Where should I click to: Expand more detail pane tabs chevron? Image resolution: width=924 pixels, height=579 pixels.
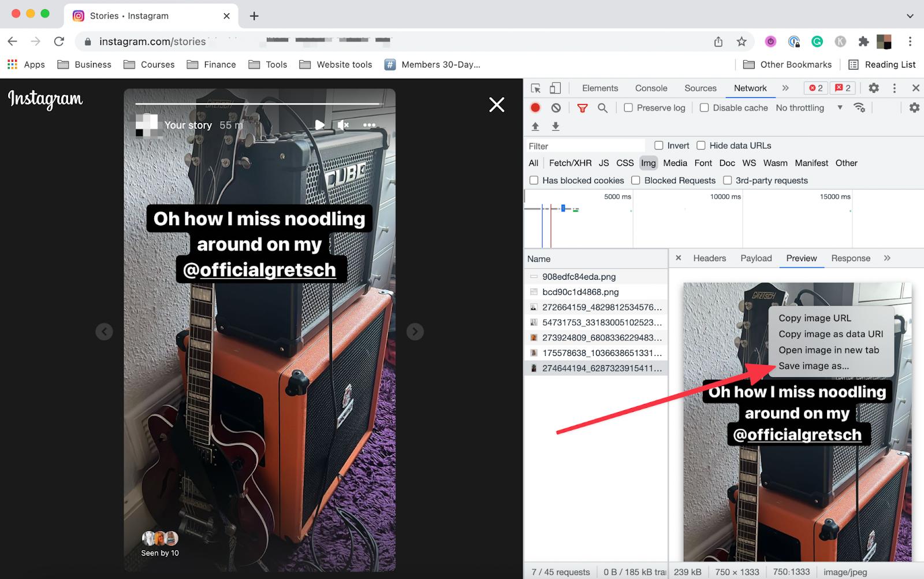click(x=887, y=258)
